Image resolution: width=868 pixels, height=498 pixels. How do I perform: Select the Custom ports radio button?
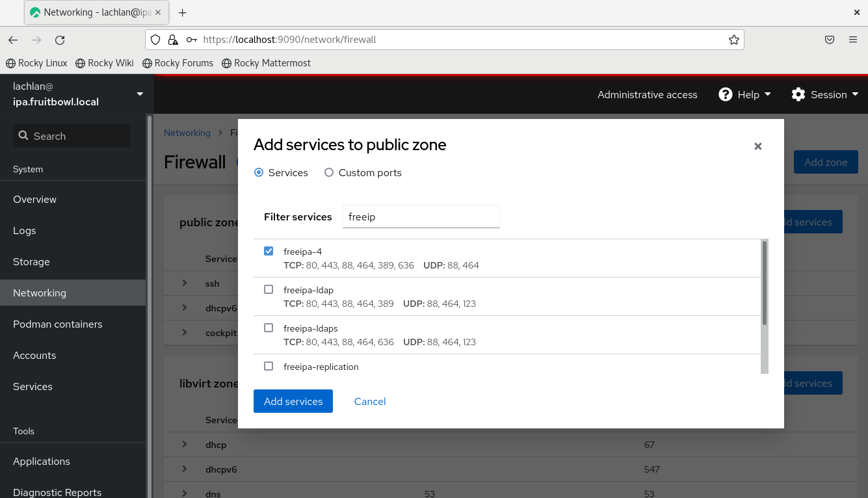point(329,173)
